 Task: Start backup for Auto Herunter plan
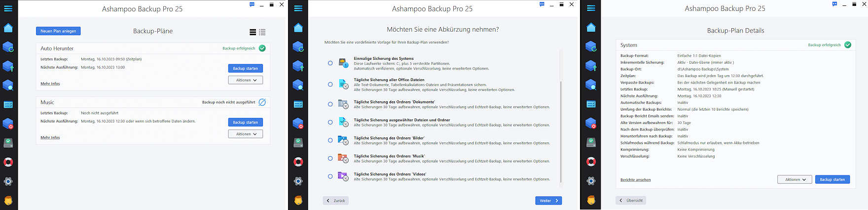246,68
